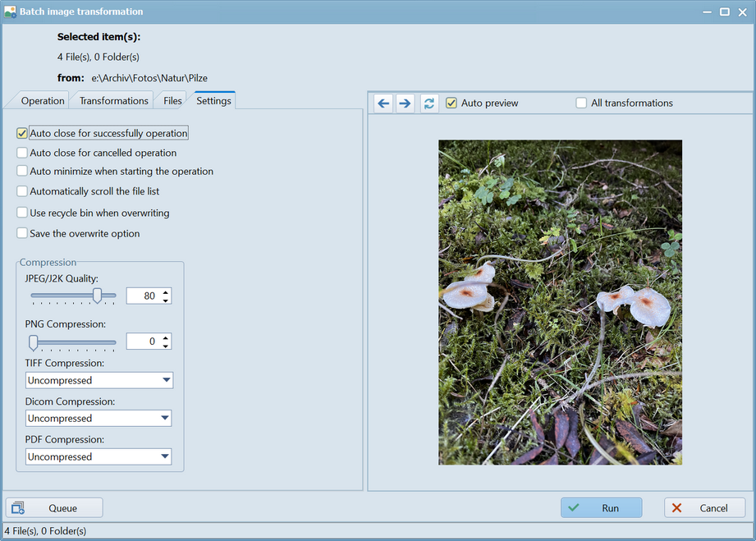Switch to the Transformations tab

click(x=114, y=101)
